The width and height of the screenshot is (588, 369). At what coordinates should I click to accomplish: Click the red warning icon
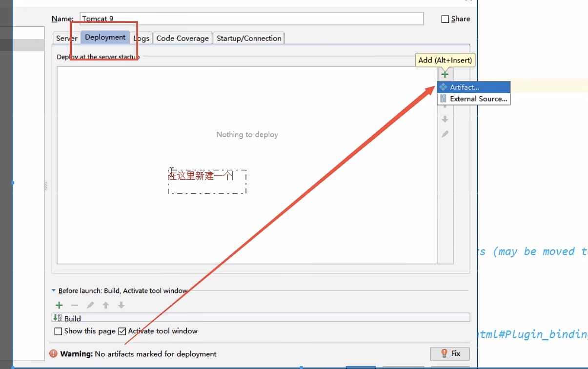[x=54, y=354]
